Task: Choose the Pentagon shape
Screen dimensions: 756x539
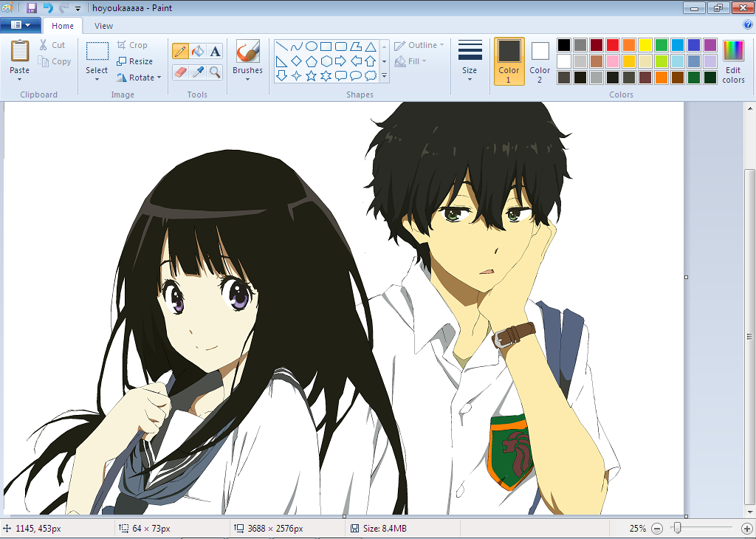Action: pyautogui.click(x=312, y=61)
